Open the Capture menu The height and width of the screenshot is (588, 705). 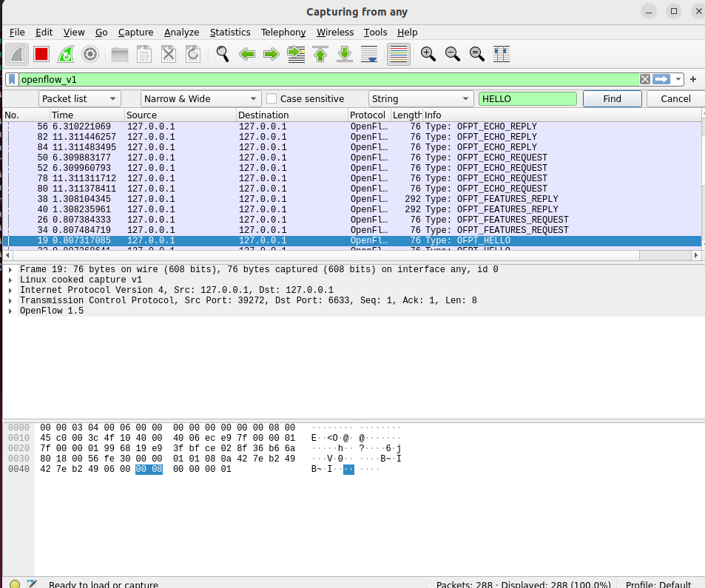(x=136, y=33)
